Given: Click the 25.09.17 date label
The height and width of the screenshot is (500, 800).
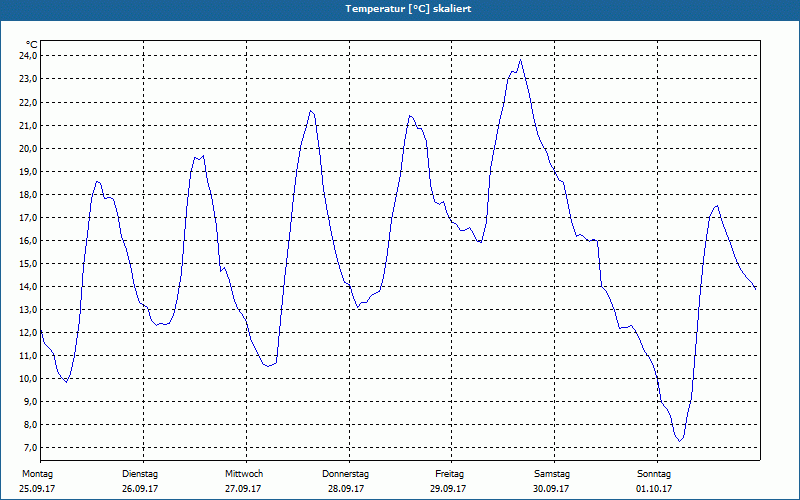Looking at the screenshot, I should point(37,489).
